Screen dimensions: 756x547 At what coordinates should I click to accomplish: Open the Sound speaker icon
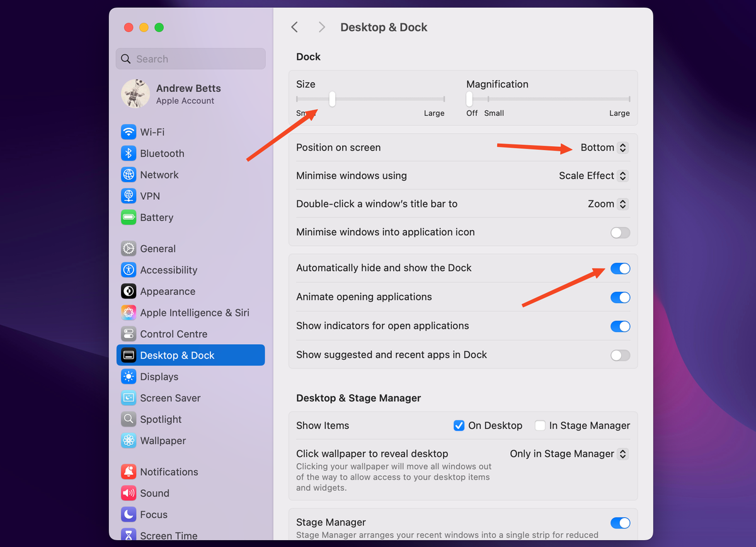click(x=129, y=493)
